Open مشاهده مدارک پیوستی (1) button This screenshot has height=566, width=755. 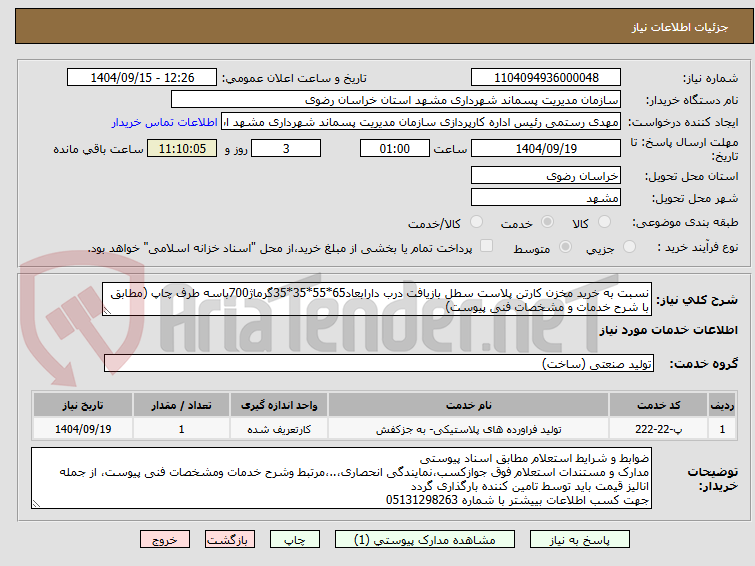pyautogui.click(x=425, y=540)
